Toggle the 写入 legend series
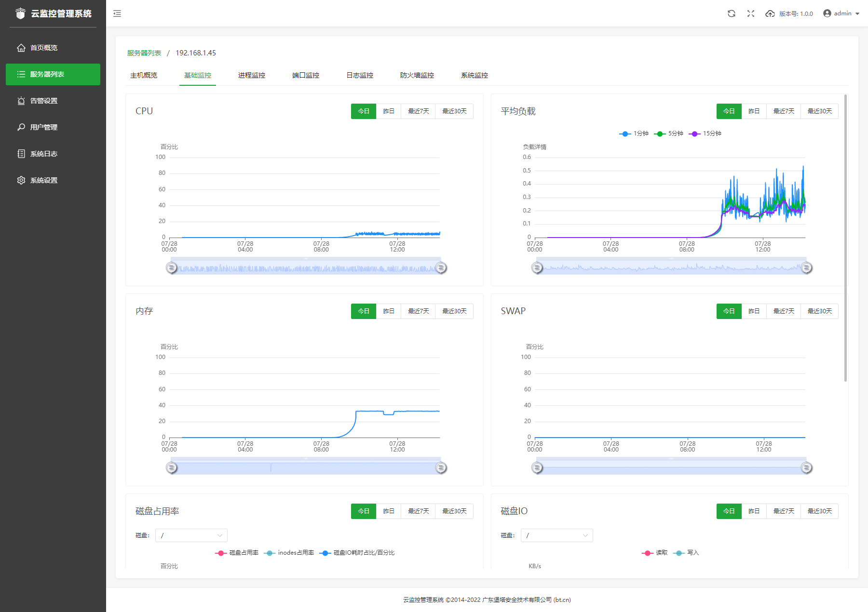Viewport: 868px width, 612px height. coord(686,553)
